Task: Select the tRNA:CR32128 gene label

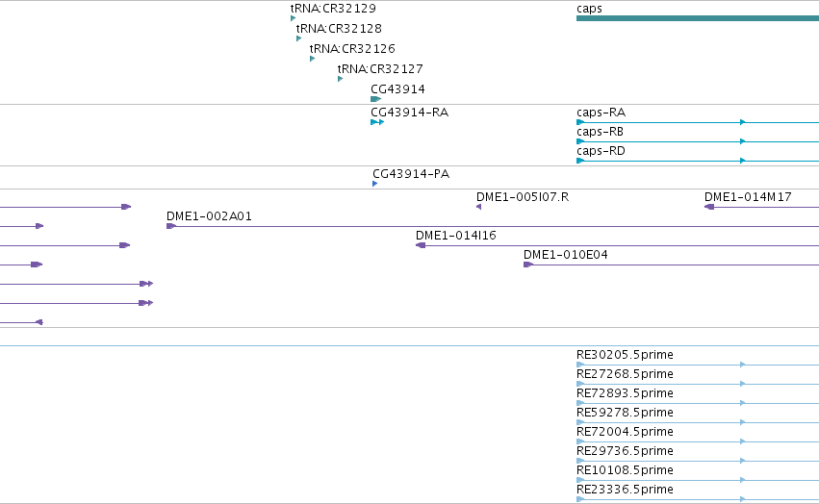Action: coord(339,28)
